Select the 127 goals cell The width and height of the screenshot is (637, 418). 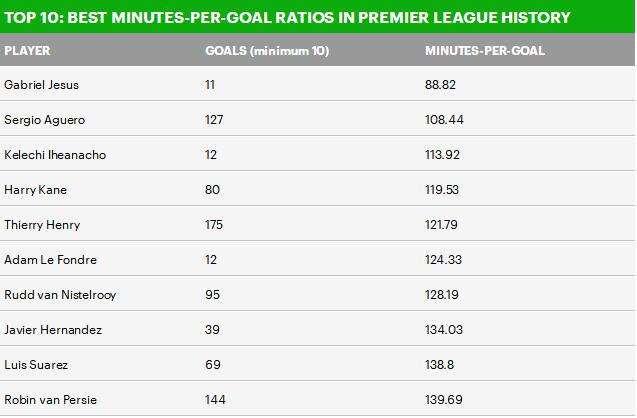(215, 120)
